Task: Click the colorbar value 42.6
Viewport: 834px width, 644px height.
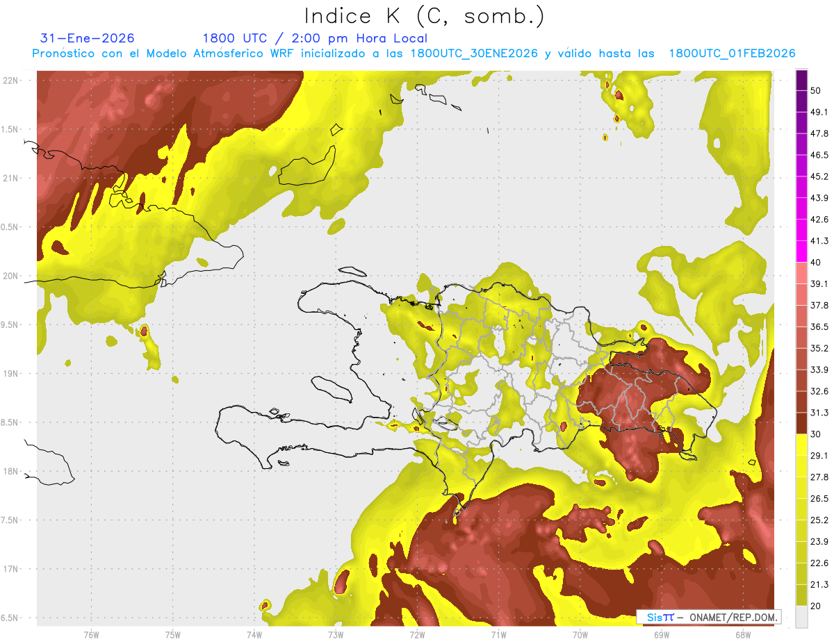Action: click(x=819, y=220)
